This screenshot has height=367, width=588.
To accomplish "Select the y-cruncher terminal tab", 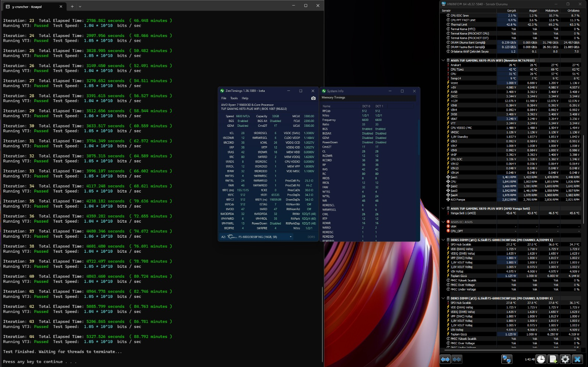I will (35, 7).
